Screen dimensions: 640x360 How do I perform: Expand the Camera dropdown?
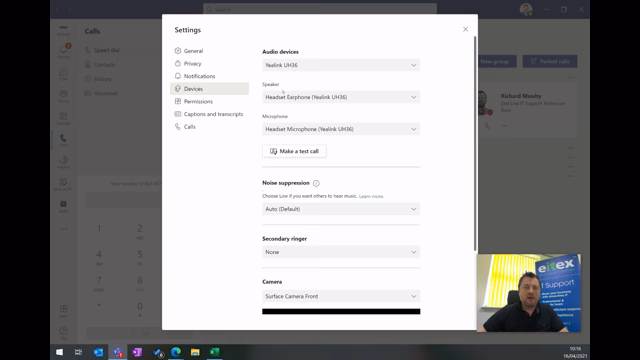coord(341,296)
